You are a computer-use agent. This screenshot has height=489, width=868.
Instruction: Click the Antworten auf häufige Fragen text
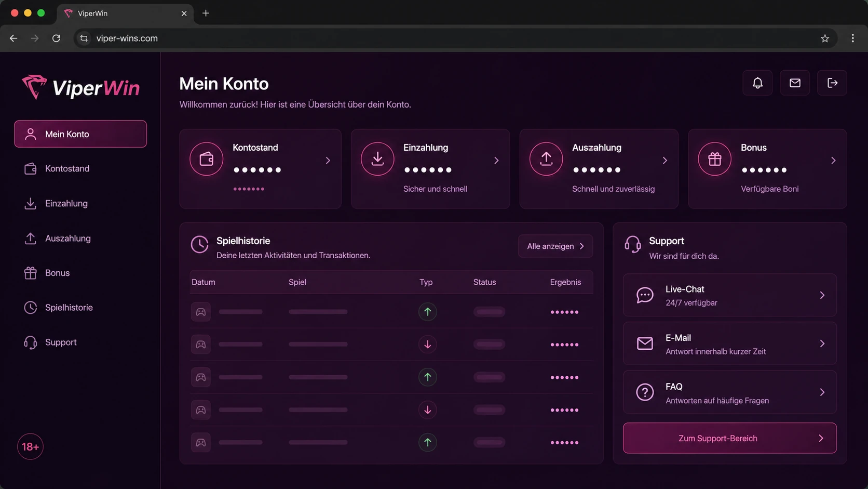point(717,401)
